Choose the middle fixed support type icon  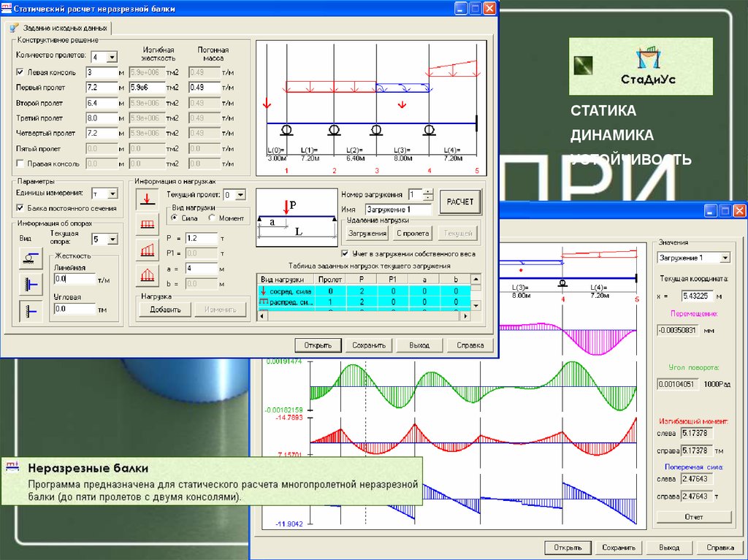point(31,284)
